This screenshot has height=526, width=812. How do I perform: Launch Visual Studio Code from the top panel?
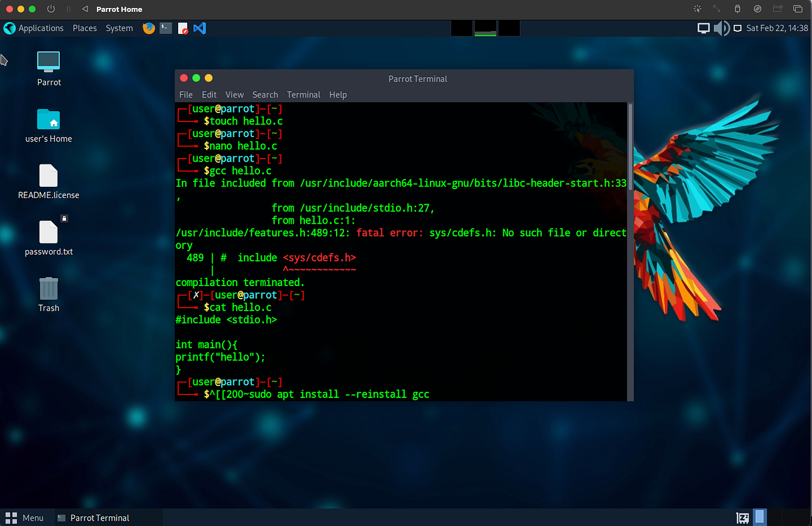coord(198,28)
